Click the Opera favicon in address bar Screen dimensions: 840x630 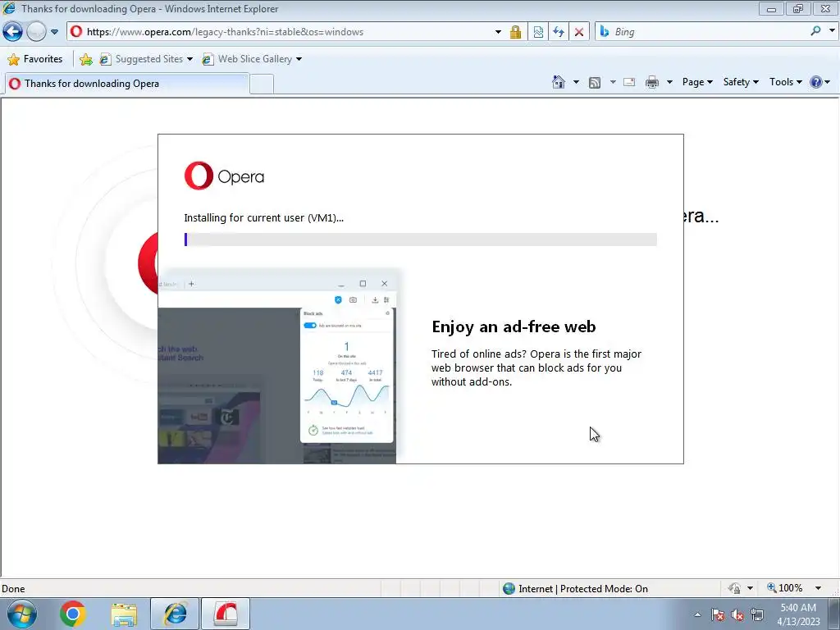(76, 32)
